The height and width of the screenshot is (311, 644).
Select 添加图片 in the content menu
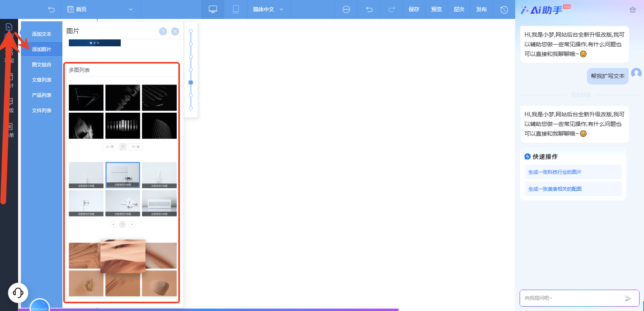point(42,49)
